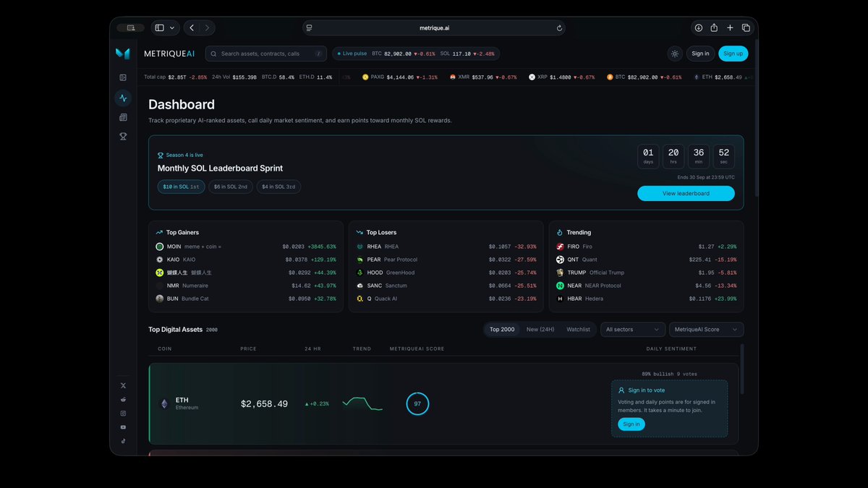Open the dashboard pulse icon in sidebar
This screenshot has width=868, height=488.
coord(123,98)
